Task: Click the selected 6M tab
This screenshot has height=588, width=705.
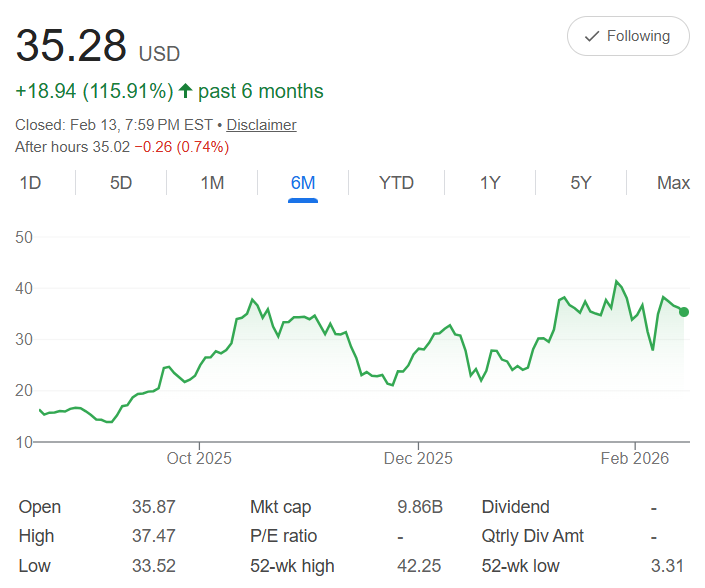Action: coord(303,183)
